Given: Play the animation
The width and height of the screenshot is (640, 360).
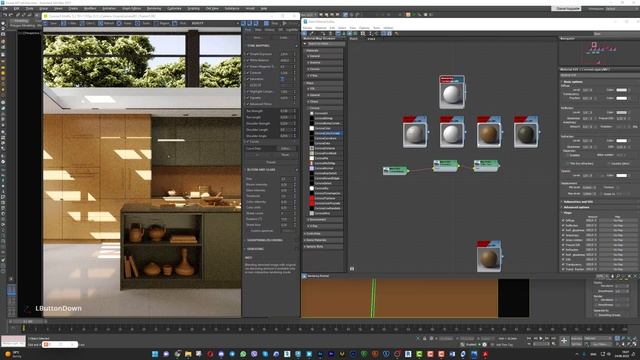Looking at the screenshot, I should [541, 338].
